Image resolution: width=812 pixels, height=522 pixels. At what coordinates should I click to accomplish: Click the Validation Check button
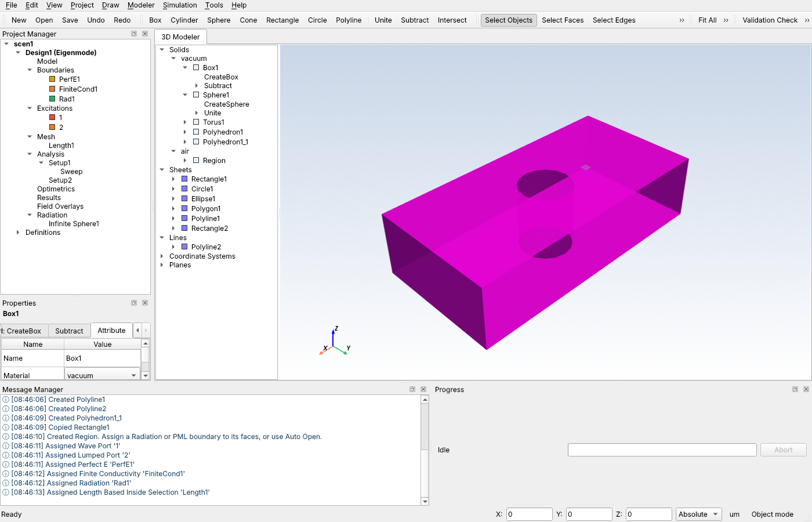(x=770, y=20)
